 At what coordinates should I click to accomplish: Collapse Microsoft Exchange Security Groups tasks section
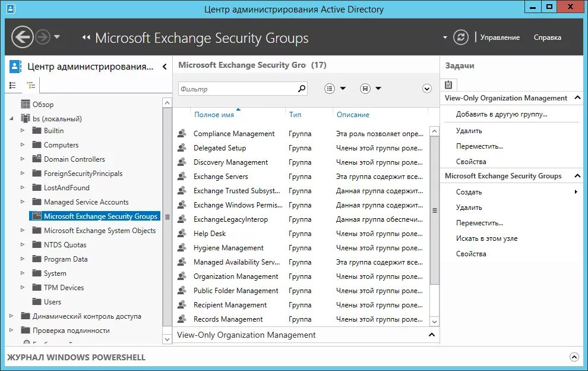577,175
